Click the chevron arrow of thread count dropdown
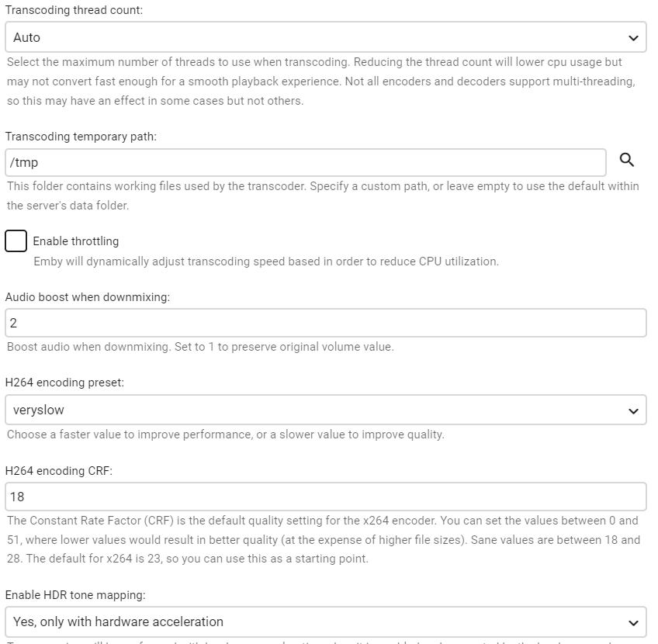658x644 pixels. tap(633, 37)
